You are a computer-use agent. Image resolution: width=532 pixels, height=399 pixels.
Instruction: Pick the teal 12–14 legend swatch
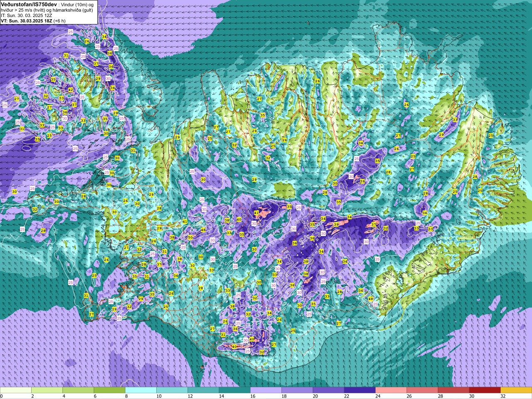(x=203, y=390)
